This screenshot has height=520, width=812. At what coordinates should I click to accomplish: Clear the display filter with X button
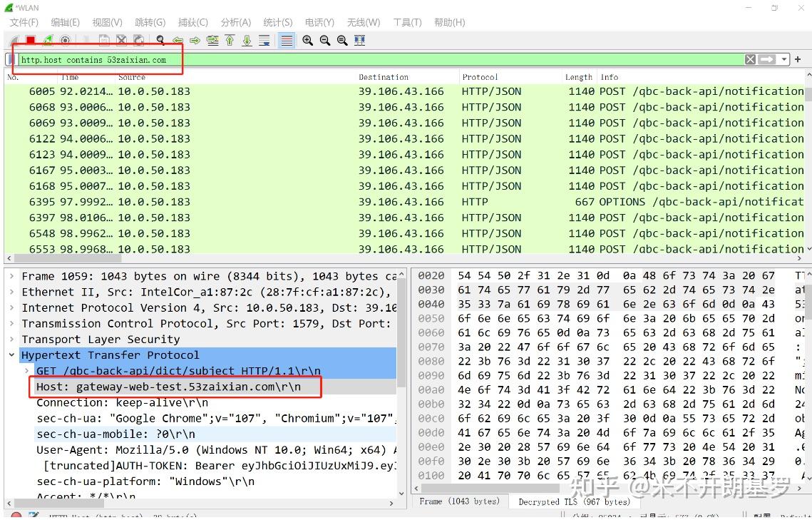point(751,59)
